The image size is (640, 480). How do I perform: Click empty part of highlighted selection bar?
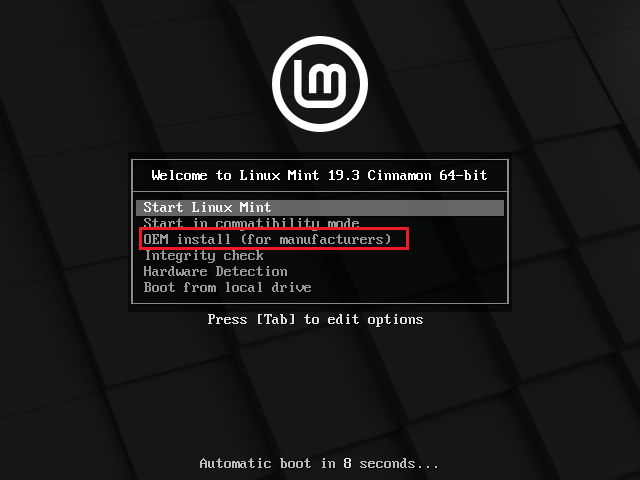(388, 207)
